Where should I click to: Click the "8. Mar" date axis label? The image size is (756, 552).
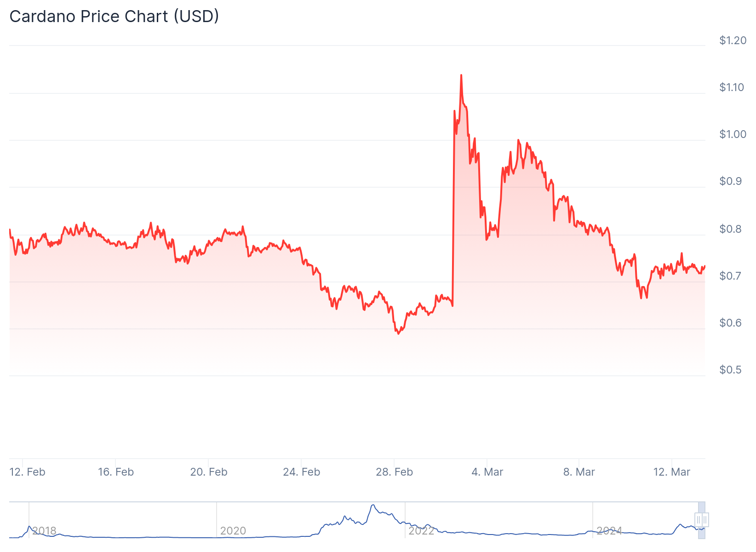pyautogui.click(x=579, y=472)
